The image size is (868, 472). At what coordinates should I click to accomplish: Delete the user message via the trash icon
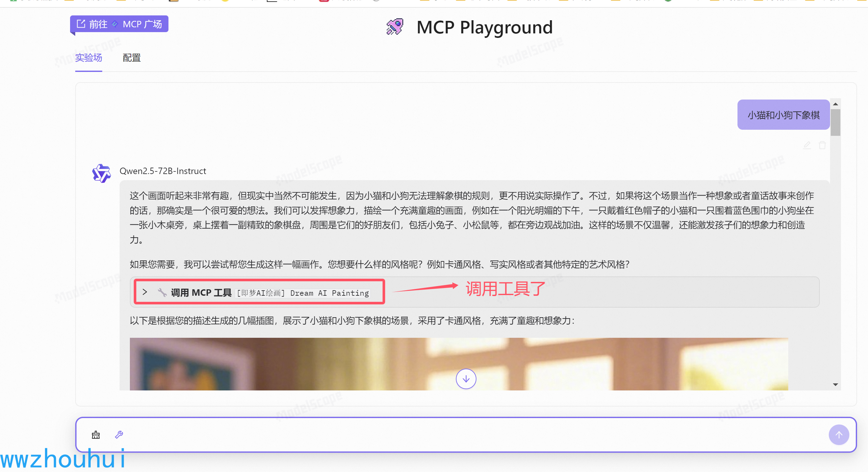point(822,145)
